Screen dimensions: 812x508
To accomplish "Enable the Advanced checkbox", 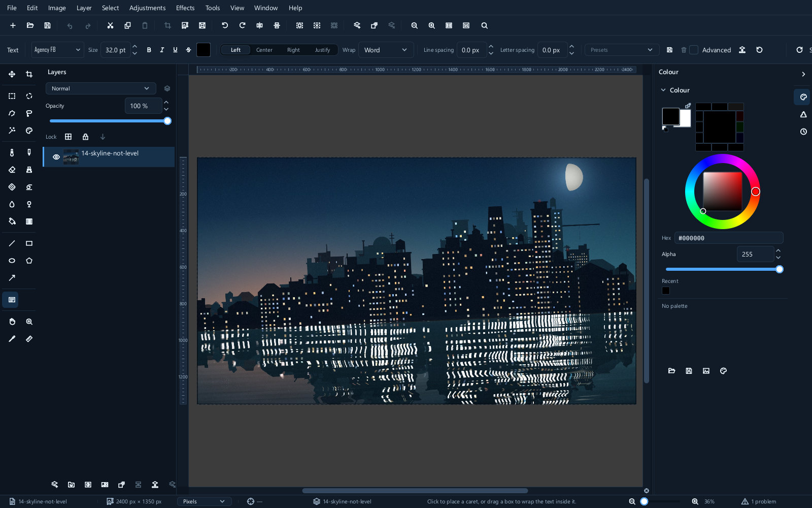I will (x=694, y=50).
